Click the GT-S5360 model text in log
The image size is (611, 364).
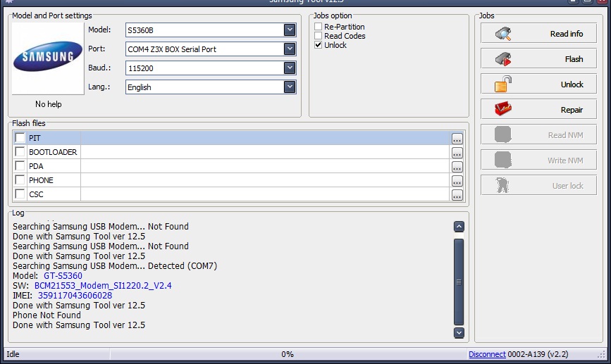click(63, 275)
